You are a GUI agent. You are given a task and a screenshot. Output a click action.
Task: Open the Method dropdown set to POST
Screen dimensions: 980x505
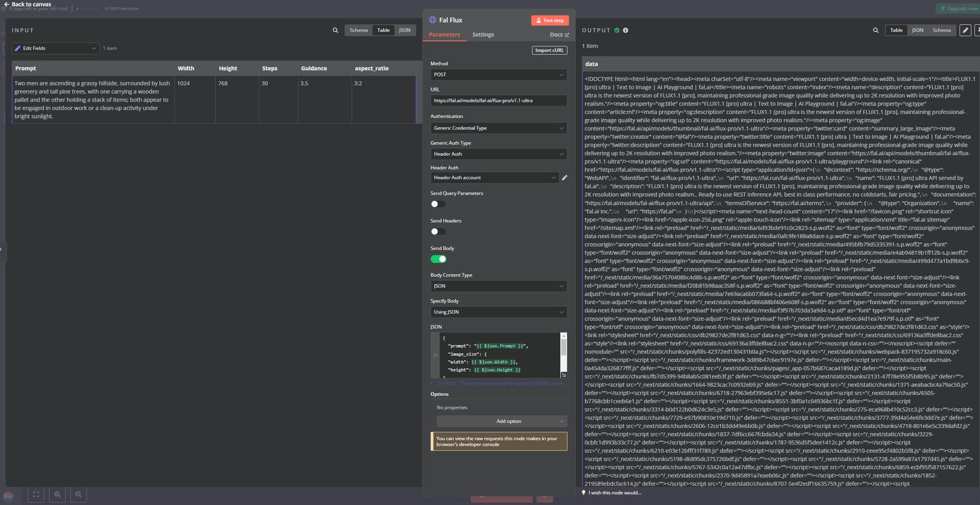click(499, 75)
